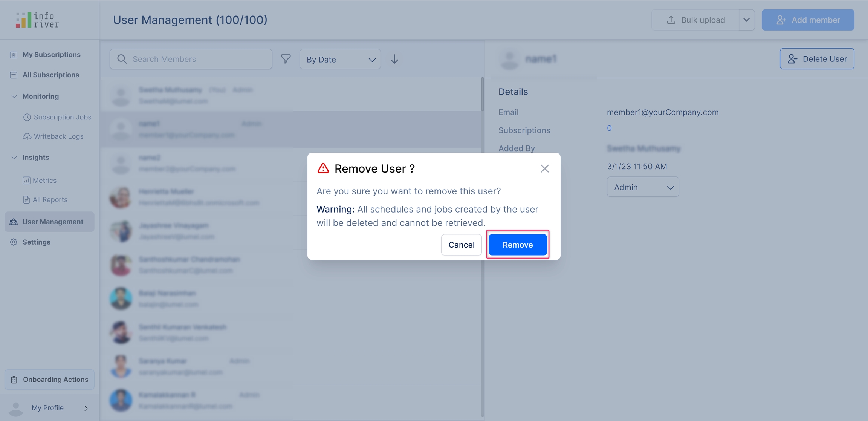Confirm with the Remove button

517,245
